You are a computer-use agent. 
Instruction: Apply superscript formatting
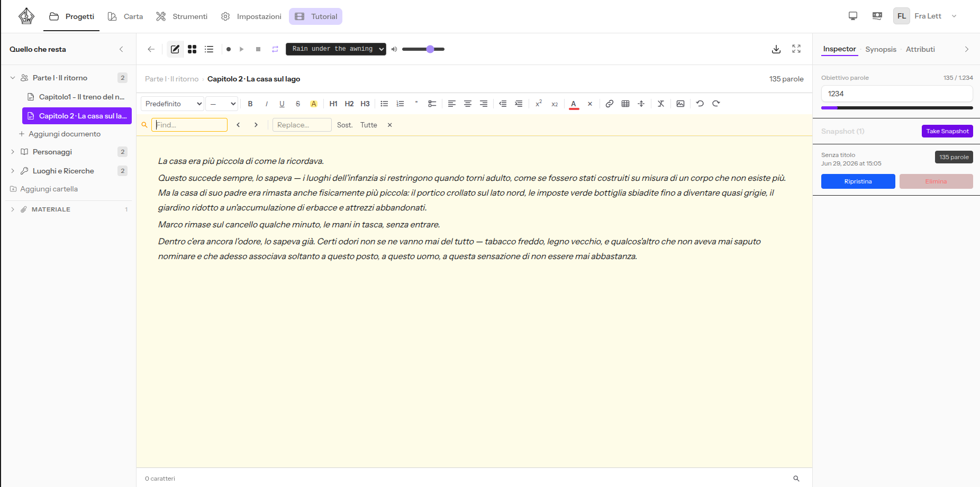click(539, 104)
